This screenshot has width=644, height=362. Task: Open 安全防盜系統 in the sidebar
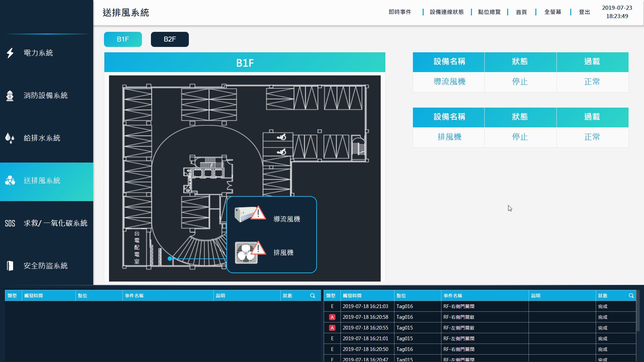(47, 266)
